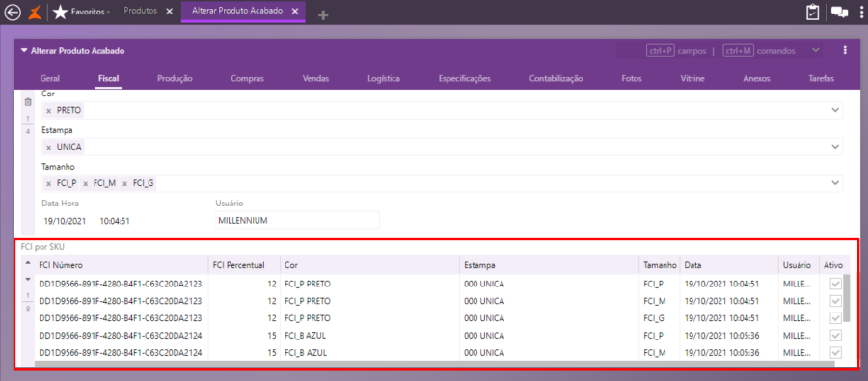The width and height of the screenshot is (868, 381).
Task: Click the ctrl+M comandos shortcut
Action: pos(759,50)
